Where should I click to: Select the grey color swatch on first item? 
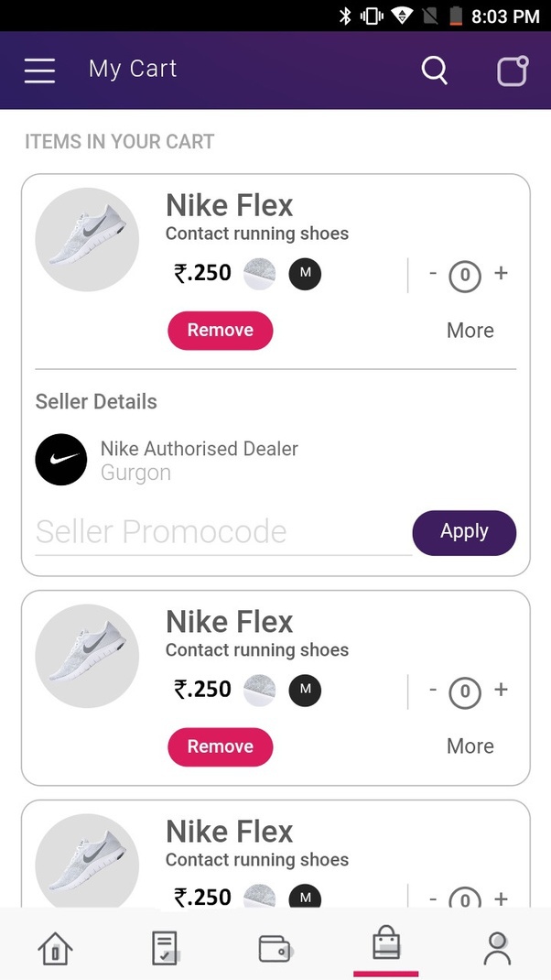(x=260, y=274)
